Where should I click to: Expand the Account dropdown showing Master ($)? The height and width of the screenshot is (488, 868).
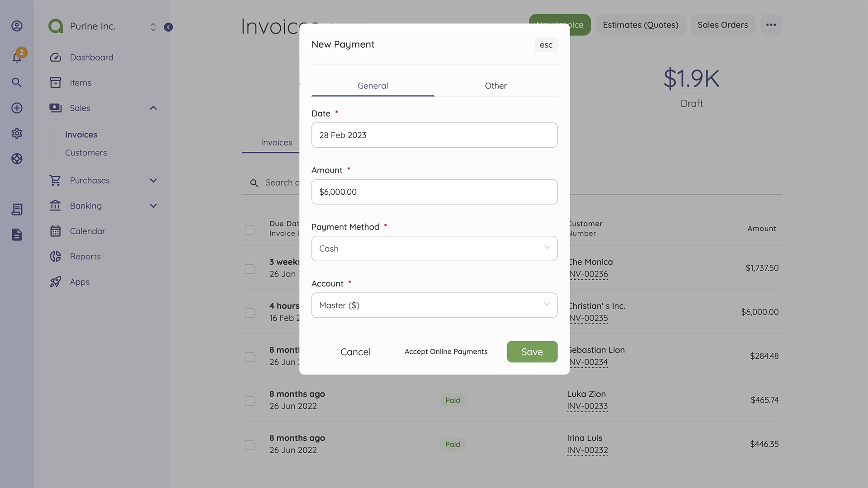434,305
